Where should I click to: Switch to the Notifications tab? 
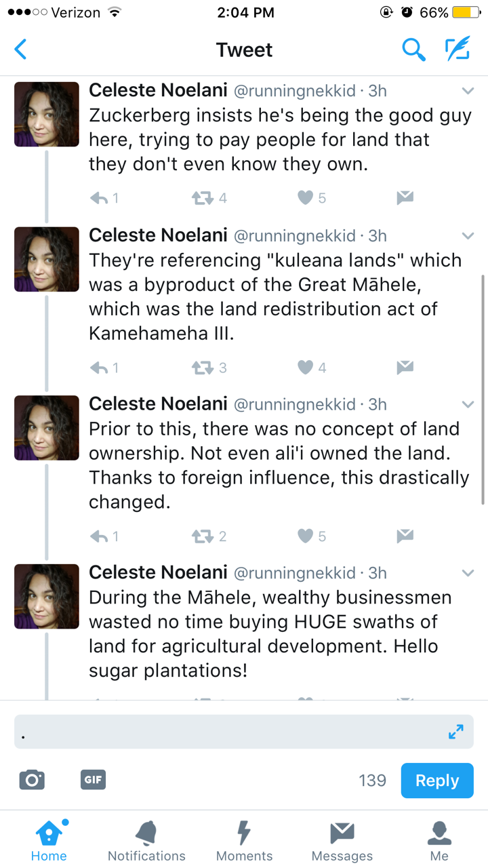click(146, 840)
